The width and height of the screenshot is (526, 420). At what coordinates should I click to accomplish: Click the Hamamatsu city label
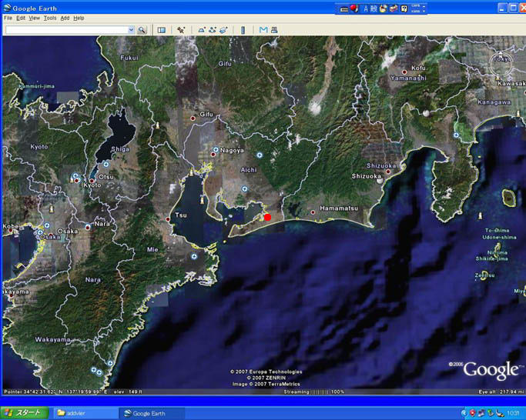point(339,208)
